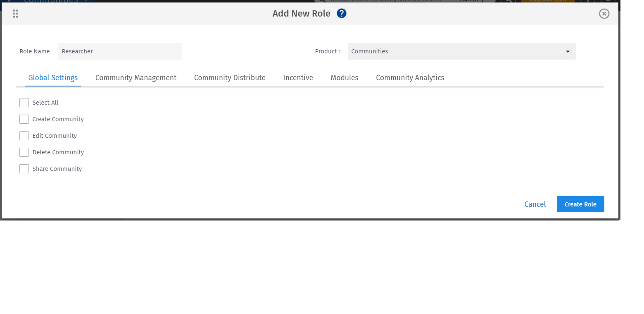Click the Role Name label
Screen dimensions: 644x314
[35, 51]
